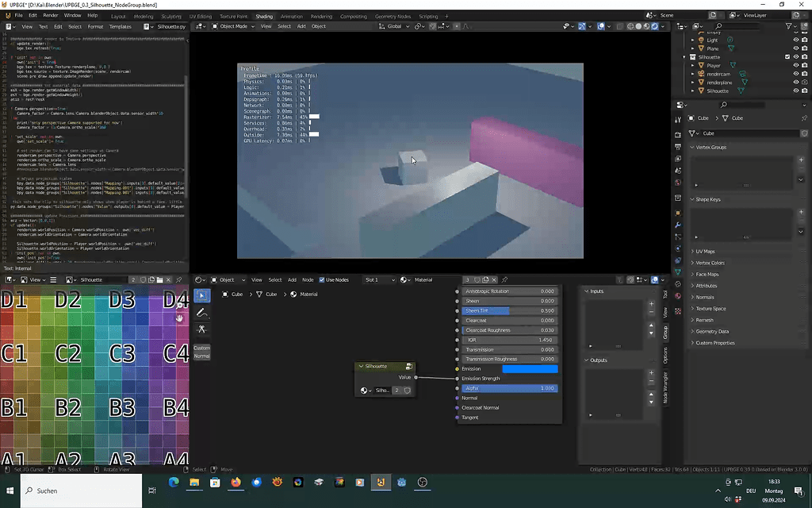Pin the Properties editor context

(x=804, y=118)
